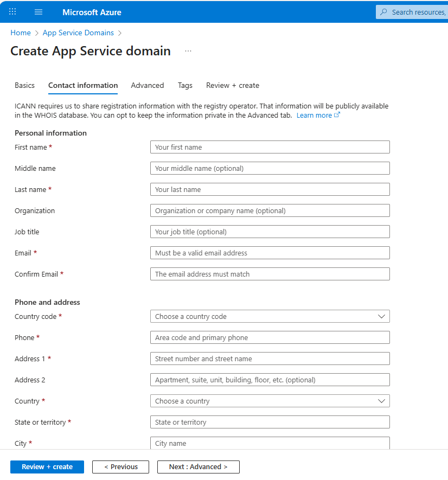Focus the State or territory field

click(x=270, y=422)
